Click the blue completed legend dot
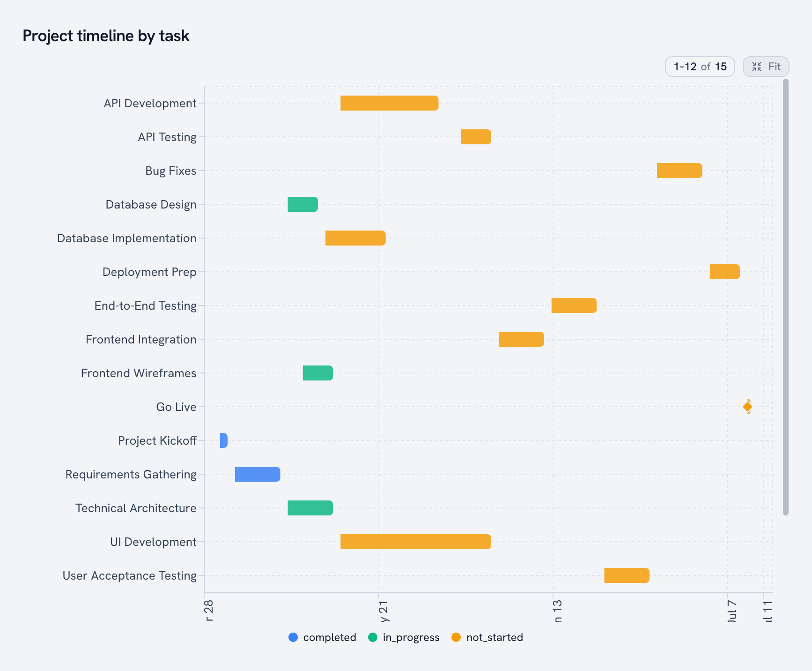The height and width of the screenshot is (671, 812). tap(293, 637)
